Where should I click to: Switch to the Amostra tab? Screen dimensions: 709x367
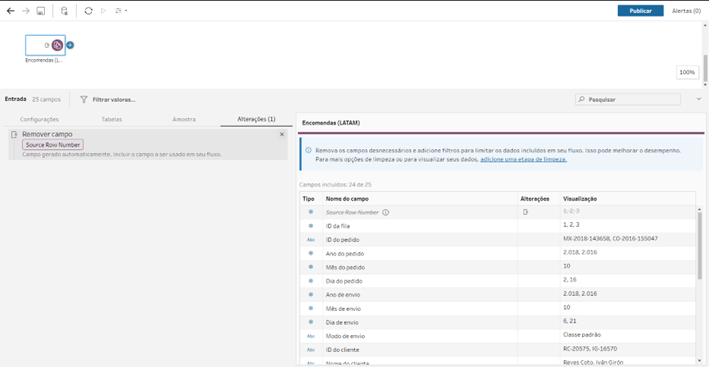point(184,119)
